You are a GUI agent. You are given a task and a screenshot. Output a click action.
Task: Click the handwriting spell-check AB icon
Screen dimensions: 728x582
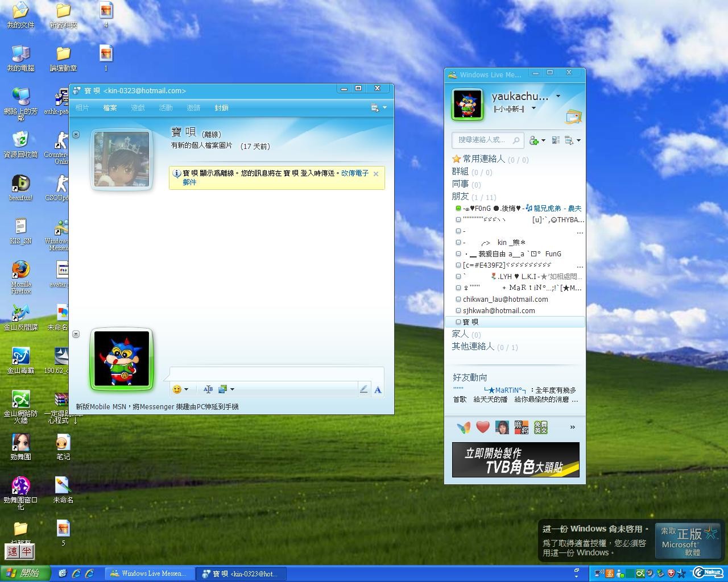pos(208,389)
